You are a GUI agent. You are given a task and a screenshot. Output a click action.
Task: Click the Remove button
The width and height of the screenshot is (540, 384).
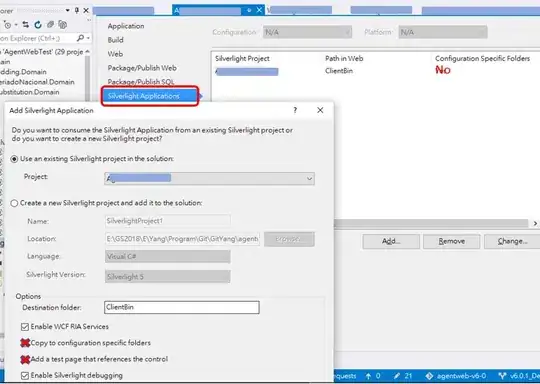click(x=451, y=241)
